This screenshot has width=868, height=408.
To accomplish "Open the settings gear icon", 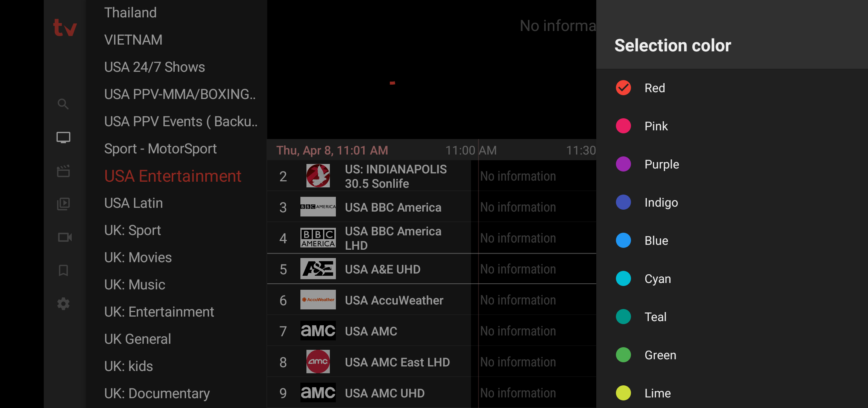I will [63, 304].
